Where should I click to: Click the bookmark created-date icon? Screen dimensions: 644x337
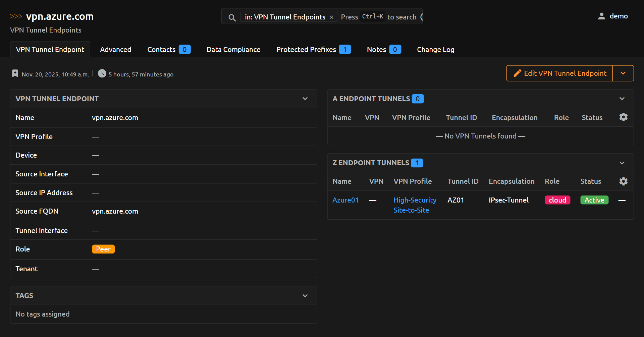(x=15, y=73)
